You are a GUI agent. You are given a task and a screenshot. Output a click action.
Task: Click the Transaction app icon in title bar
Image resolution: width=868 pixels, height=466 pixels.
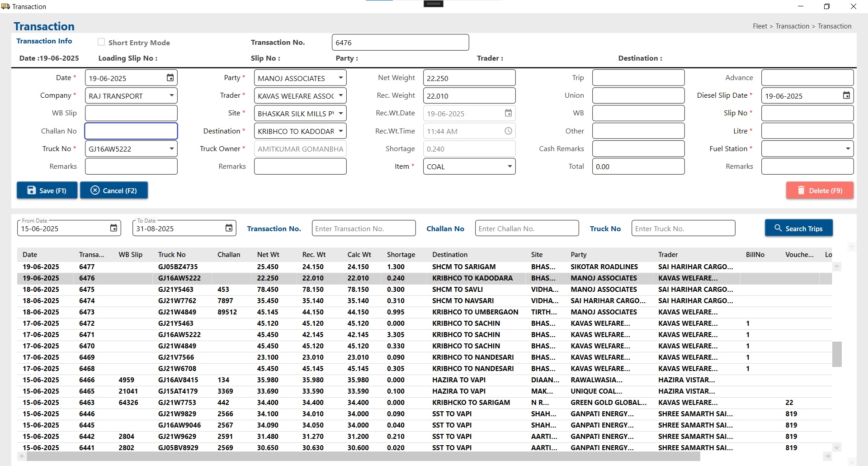tap(5, 6)
